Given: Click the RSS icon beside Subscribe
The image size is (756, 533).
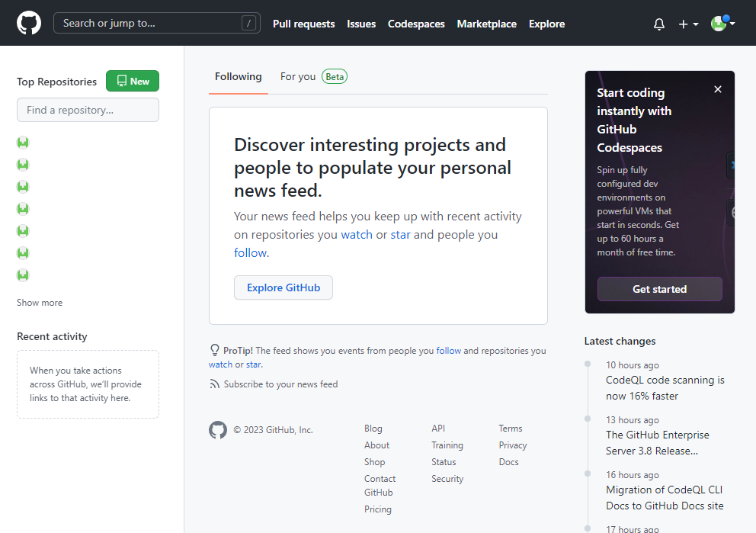Looking at the screenshot, I should pos(215,384).
